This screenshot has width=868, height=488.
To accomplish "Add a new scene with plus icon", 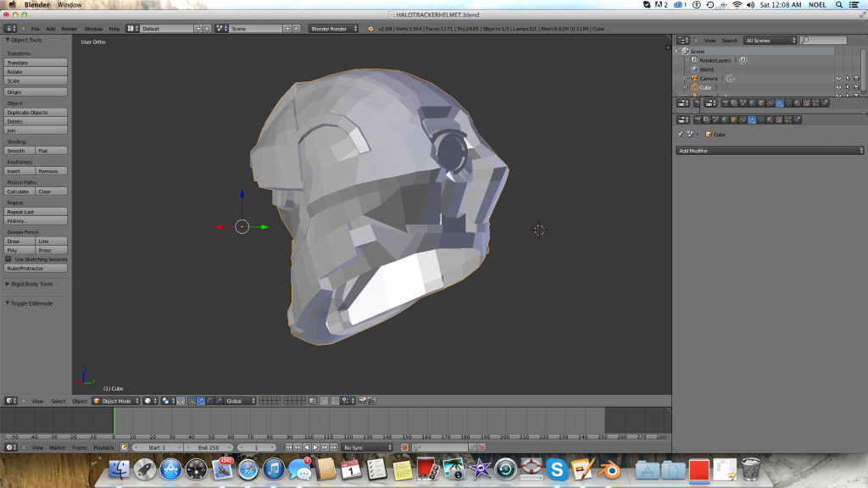I will (287, 29).
